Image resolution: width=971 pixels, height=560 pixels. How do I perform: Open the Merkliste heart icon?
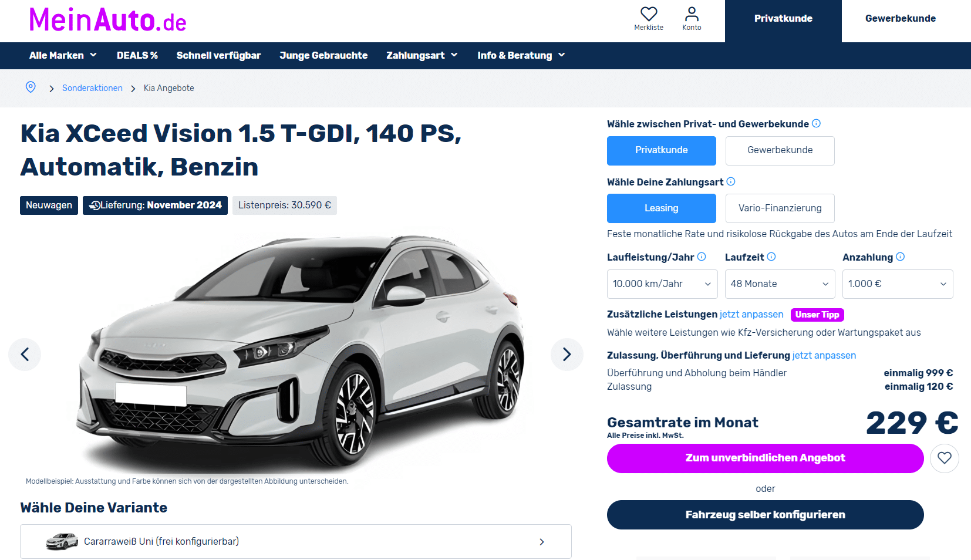click(x=649, y=14)
